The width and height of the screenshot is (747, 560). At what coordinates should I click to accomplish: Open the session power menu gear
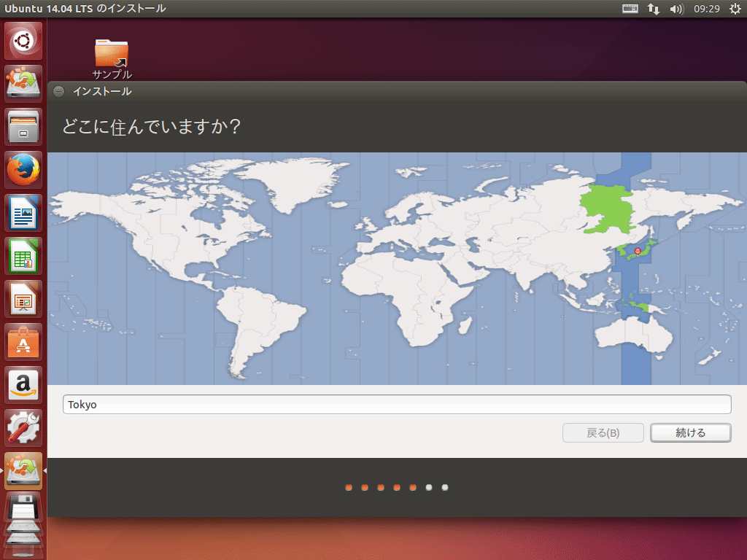(x=735, y=9)
